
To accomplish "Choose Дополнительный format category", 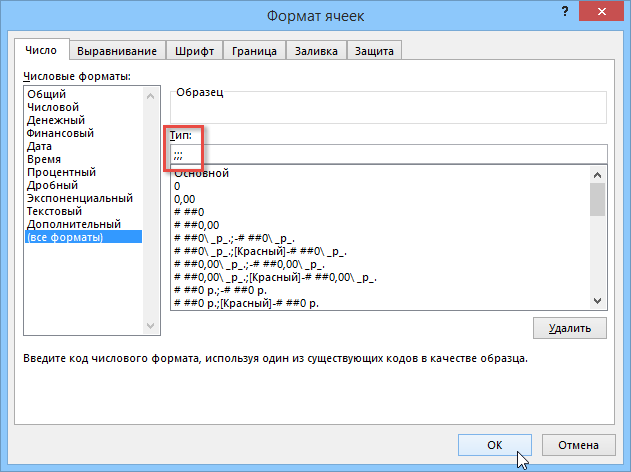I will [x=84, y=224].
